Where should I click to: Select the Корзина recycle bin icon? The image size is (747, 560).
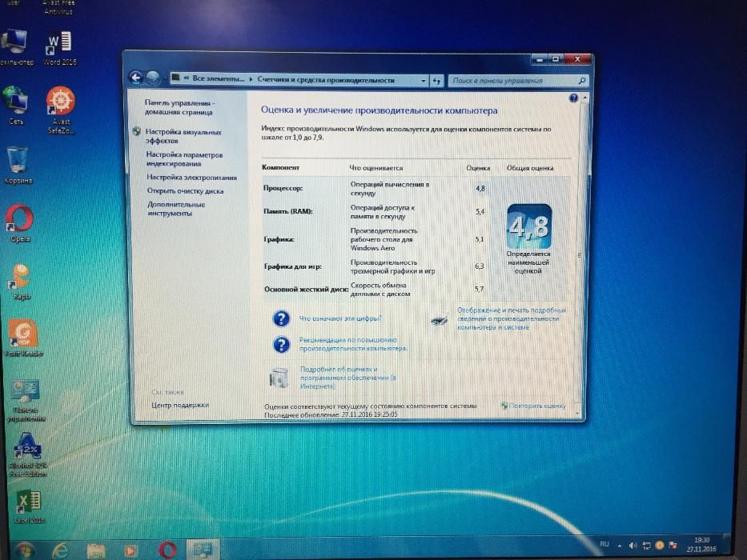18,166
